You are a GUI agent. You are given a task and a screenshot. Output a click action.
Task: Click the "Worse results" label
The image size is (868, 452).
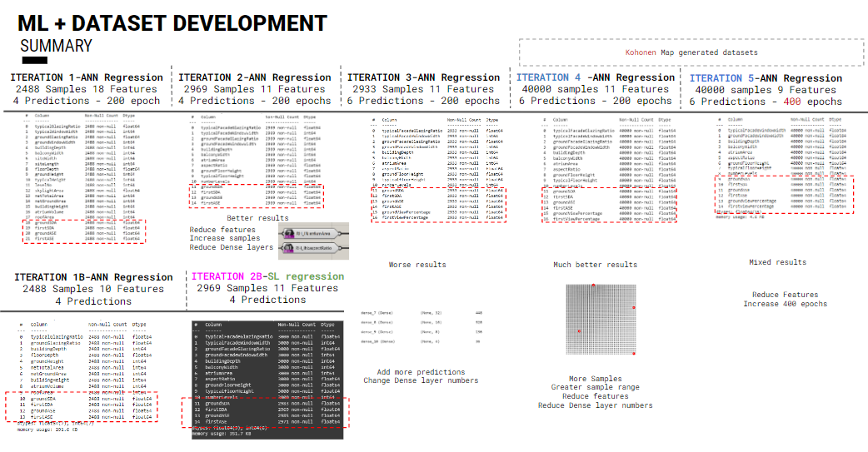click(417, 265)
